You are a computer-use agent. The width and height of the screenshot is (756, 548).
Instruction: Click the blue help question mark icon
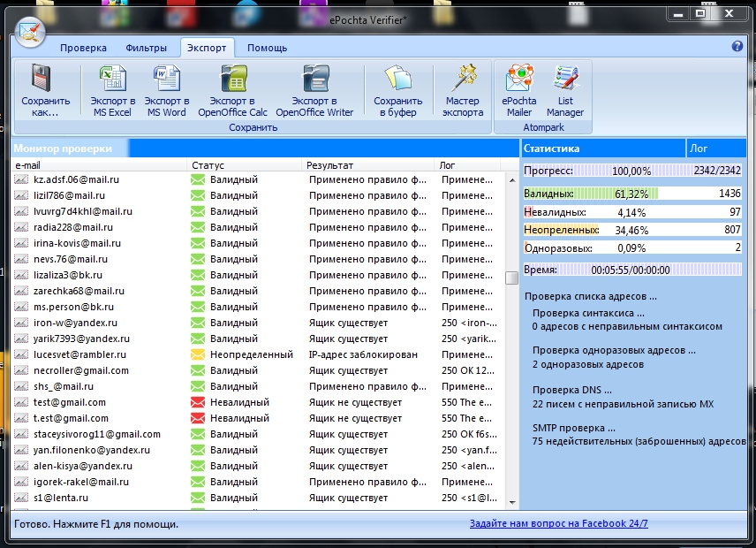click(737, 46)
